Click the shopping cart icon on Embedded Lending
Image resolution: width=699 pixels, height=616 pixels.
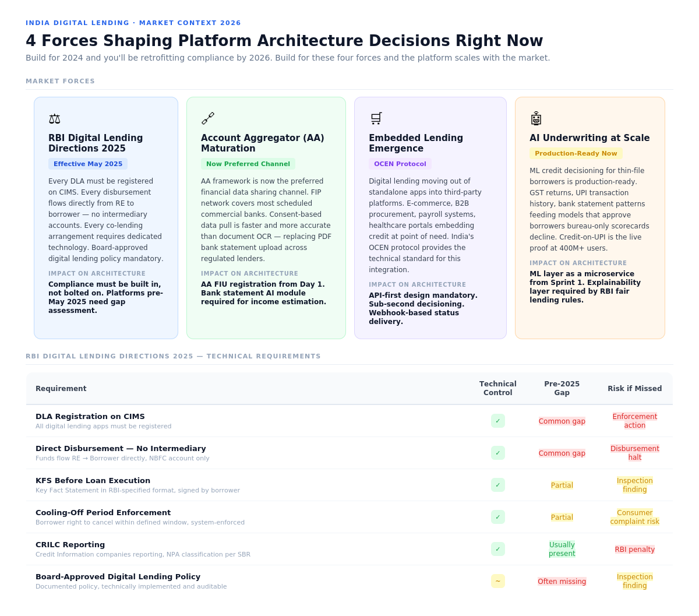point(376,119)
